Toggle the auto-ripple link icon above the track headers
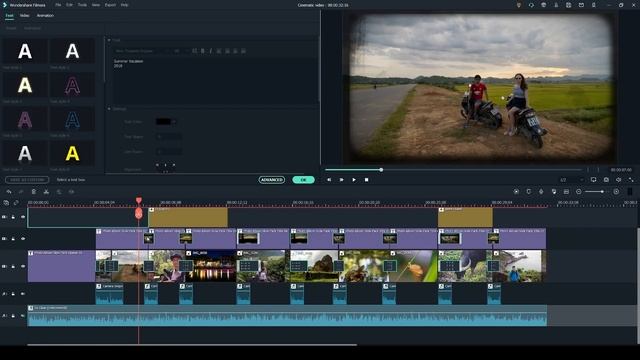Screen dimensions: 640x360 click(16, 202)
